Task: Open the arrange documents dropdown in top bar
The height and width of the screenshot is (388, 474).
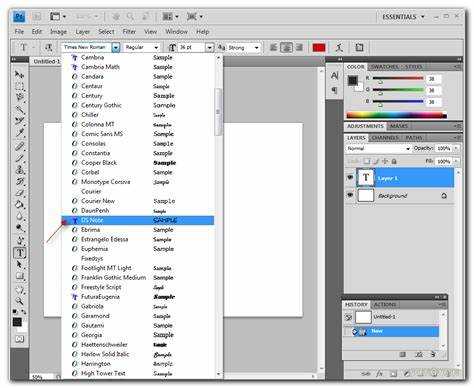Action: pyautogui.click(x=171, y=17)
